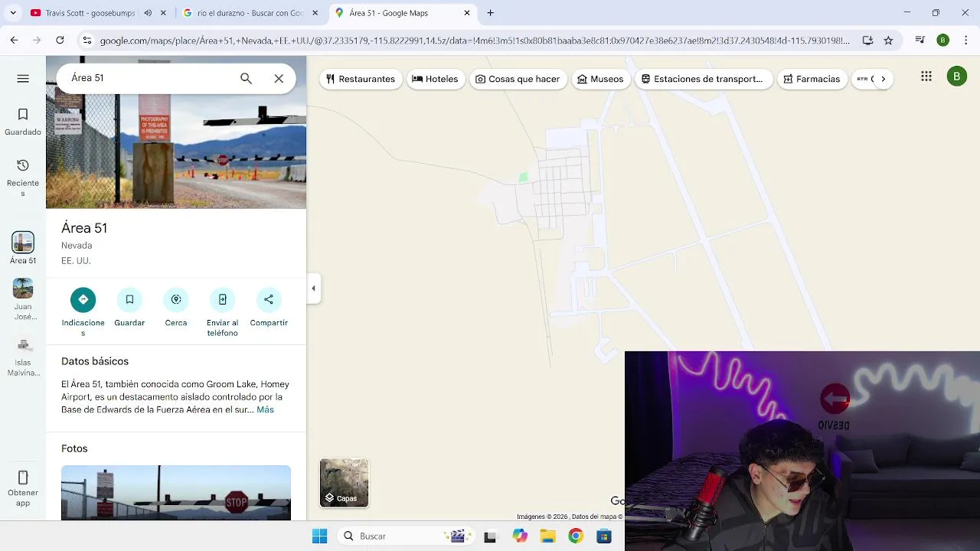Select the Cosas que hacer chip

(x=518, y=79)
